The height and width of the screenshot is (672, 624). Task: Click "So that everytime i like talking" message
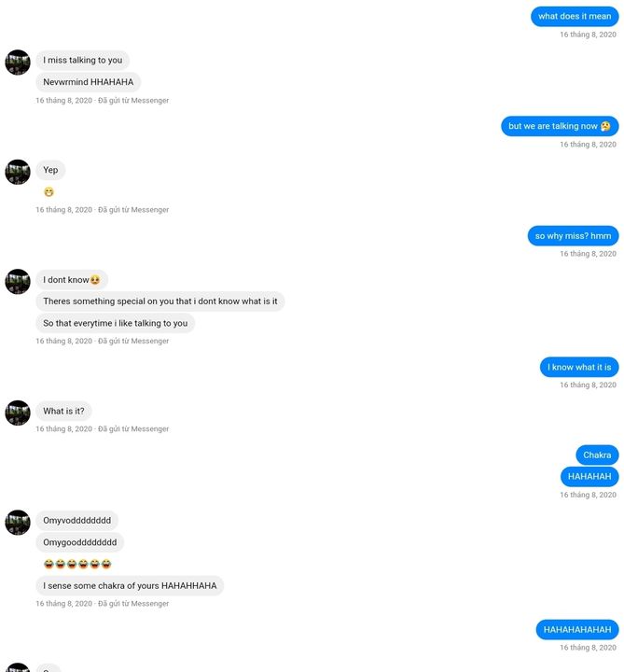[x=116, y=323]
